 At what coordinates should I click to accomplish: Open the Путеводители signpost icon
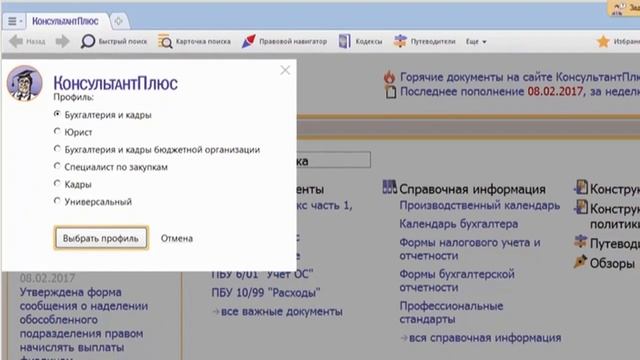click(400, 41)
